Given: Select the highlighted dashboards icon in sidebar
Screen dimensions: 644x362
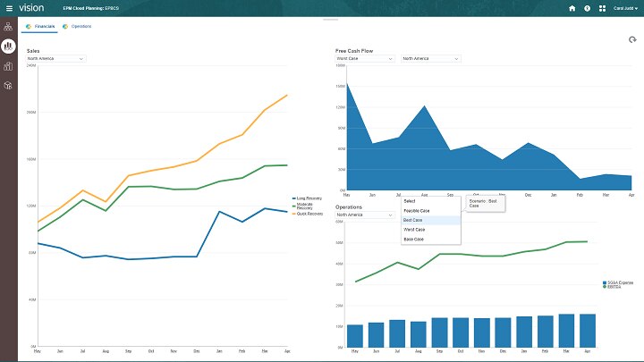Looking at the screenshot, I should 8,46.
